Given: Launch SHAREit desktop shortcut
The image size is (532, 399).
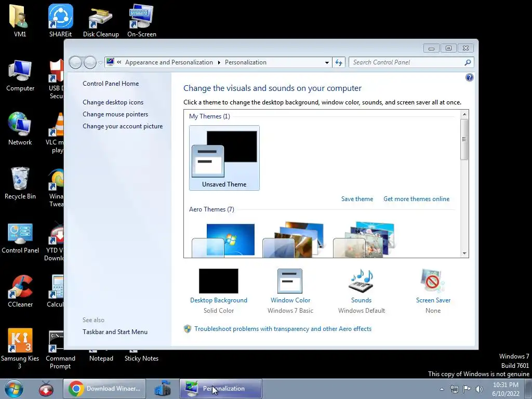Looking at the screenshot, I should pos(60,20).
